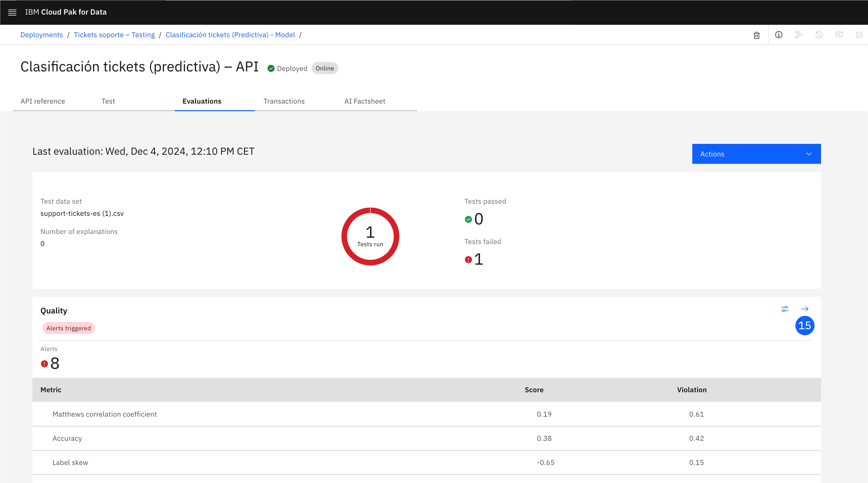The image size is (868, 483).
Task: Click the Tests failed red alert icon
Action: (x=468, y=260)
